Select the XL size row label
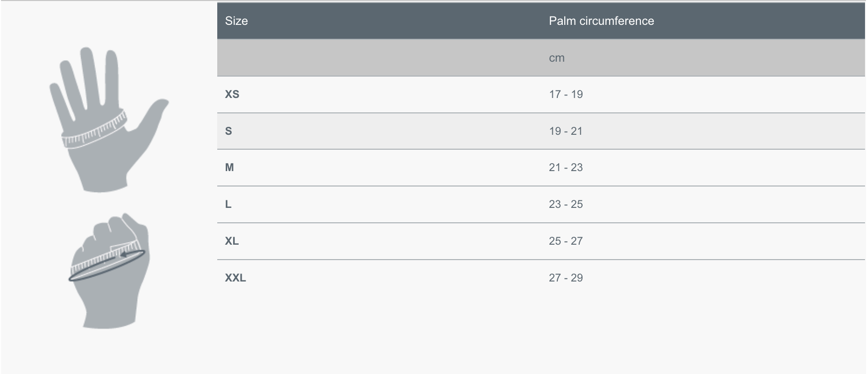Image resolution: width=868 pixels, height=374 pixels. click(232, 241)
